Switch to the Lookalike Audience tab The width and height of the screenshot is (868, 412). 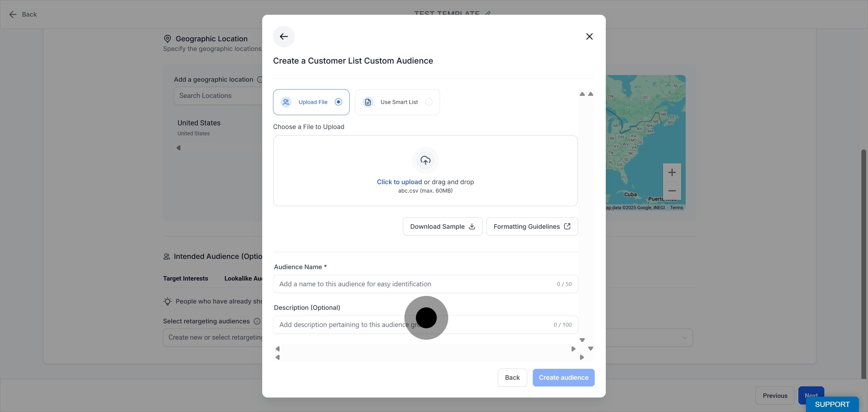coord(243,278)
